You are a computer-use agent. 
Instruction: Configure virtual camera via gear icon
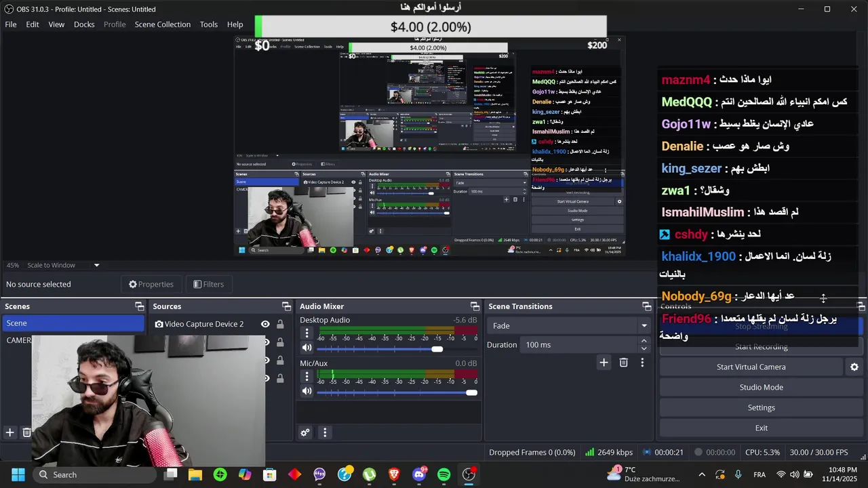[854, 367]
